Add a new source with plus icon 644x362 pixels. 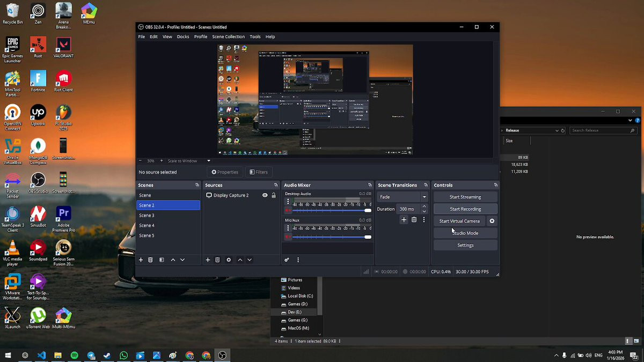208,260
